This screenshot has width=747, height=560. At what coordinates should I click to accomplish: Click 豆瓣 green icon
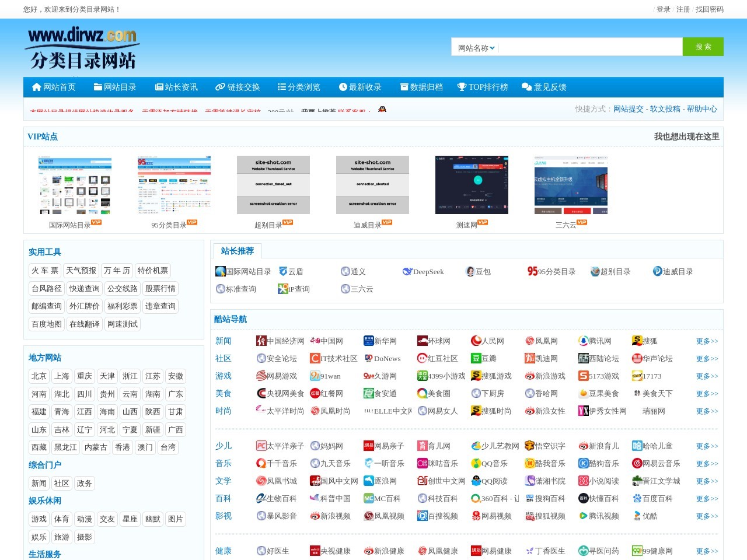point(476,358)
